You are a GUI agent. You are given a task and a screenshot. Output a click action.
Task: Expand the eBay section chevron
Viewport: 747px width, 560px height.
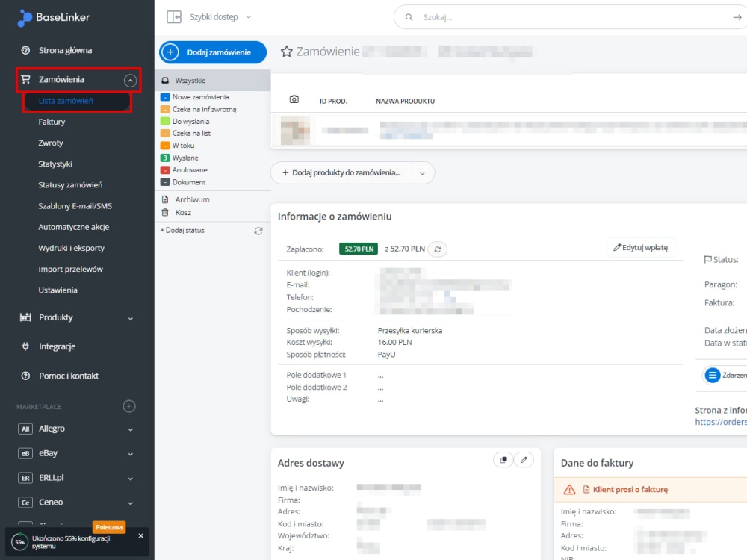[x=130, y=454]
